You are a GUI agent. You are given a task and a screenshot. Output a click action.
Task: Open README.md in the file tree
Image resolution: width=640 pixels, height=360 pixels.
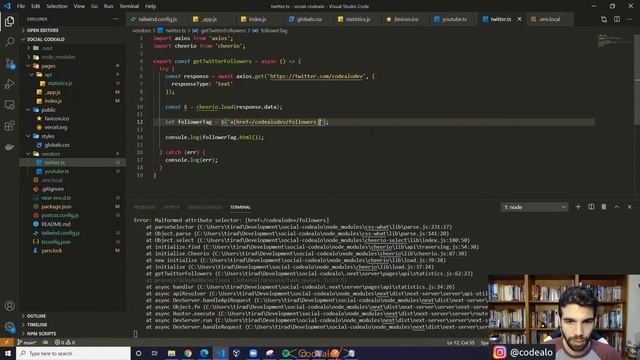[56, 224]
